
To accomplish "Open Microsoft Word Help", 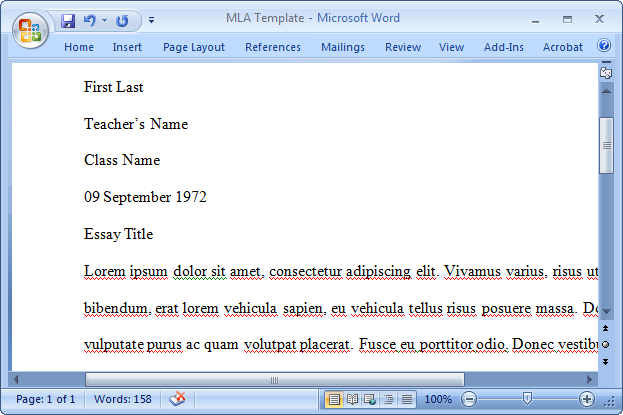I will [x=604, y=45].
